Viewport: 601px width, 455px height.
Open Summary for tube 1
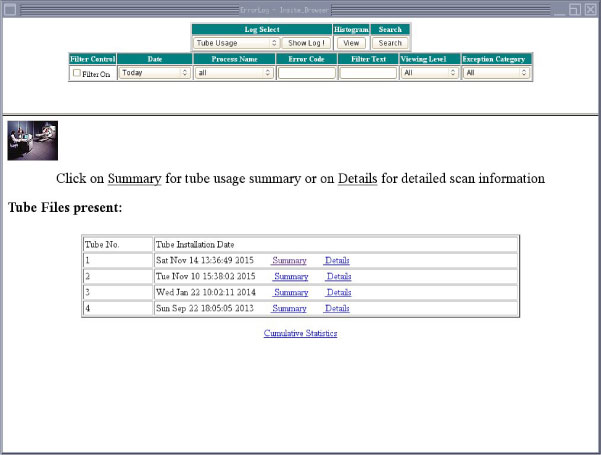(289, 261)
